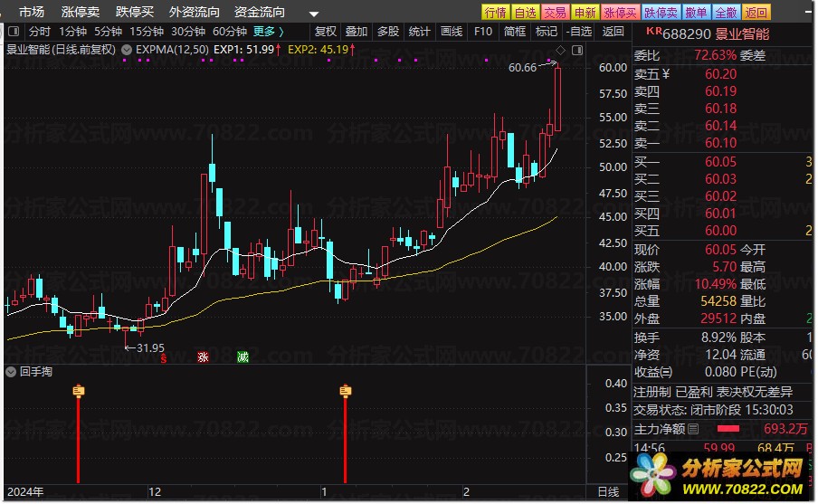Click the 跌停卖 quick button

click(661, 13)
